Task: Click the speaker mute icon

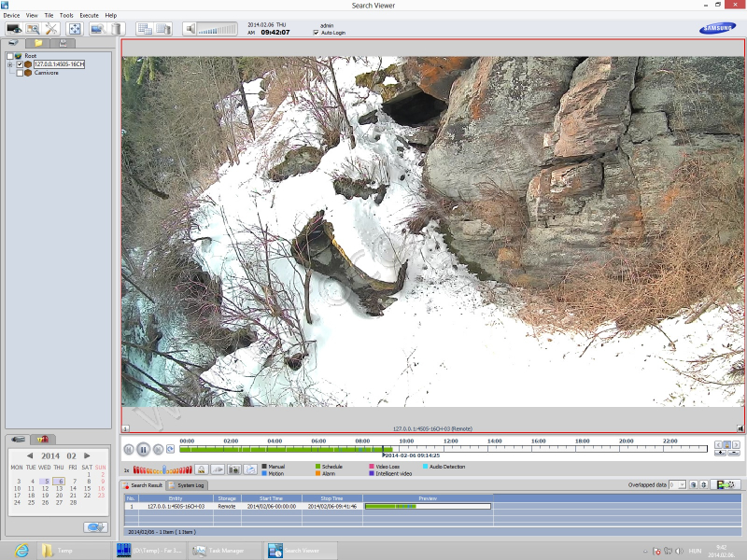Action: [190, 29]
